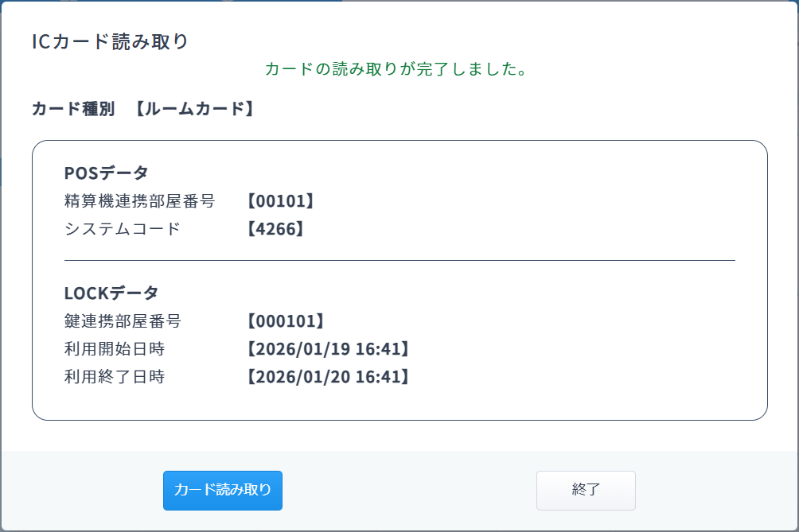Select the system code value 【4266】

click(x=275, y=229)
